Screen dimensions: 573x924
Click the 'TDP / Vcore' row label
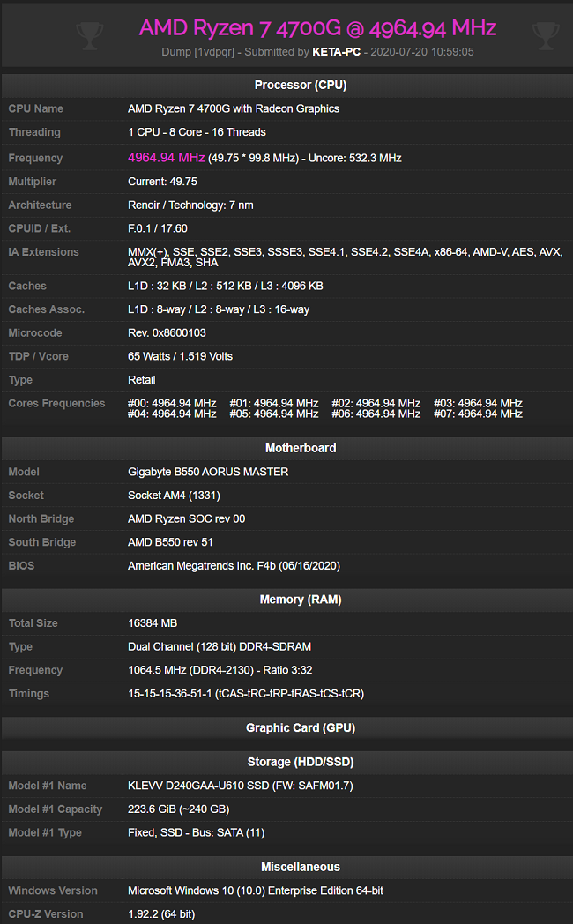pyautogui.click(x=38, y=356)
